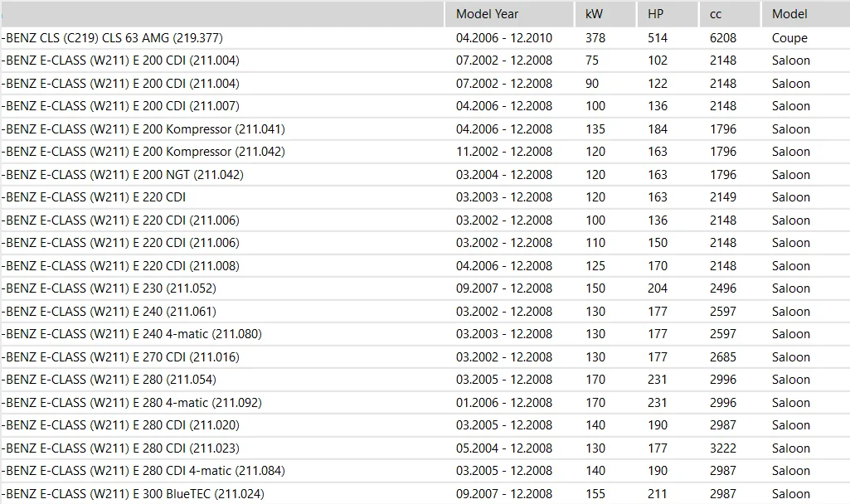Select the 125 kW cell
This screenshot has height=504, width=850.
click(595, 265)
